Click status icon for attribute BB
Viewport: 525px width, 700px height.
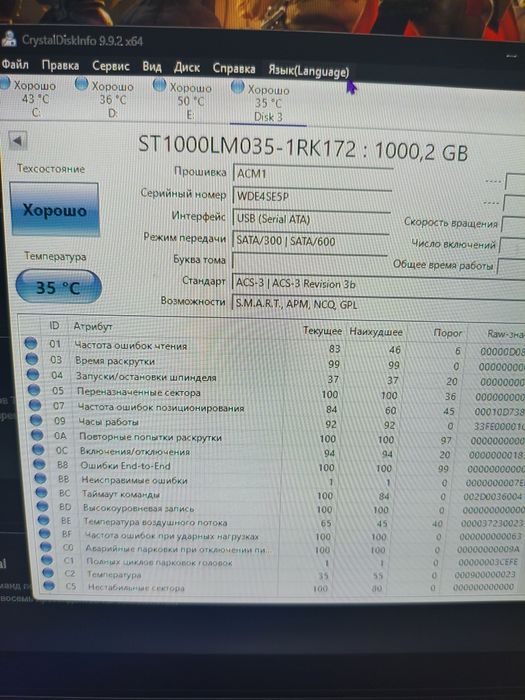(x=40, y=478)
